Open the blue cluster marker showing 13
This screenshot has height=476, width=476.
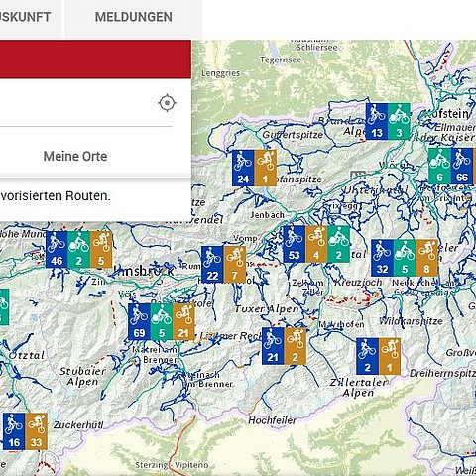[x=377, y=121]
